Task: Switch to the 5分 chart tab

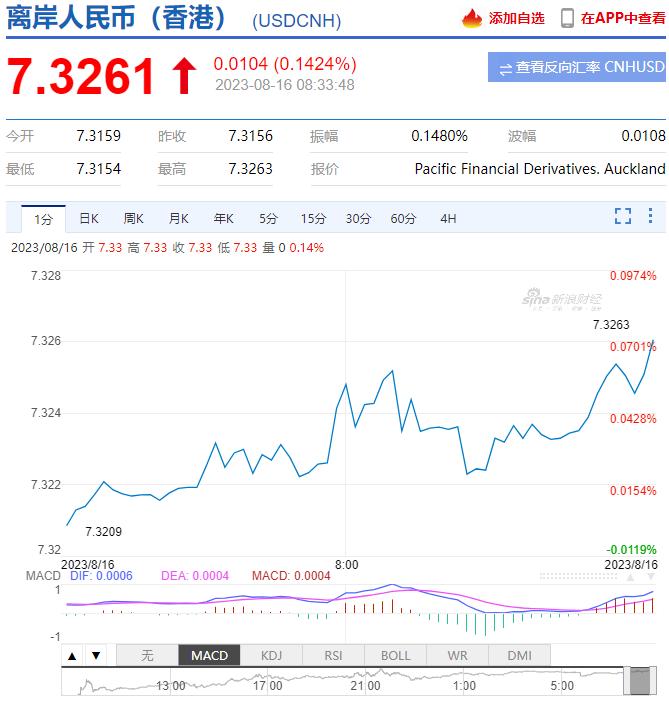Action: (x=268, y=219)
